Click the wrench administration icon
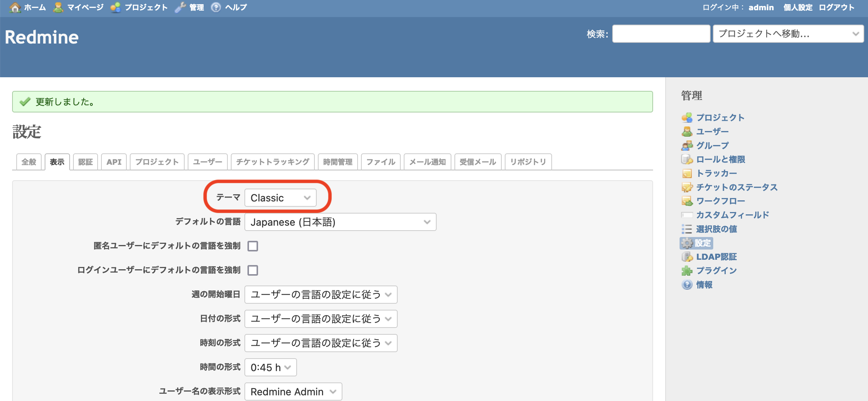Viewport: 868px width, 401px height. point(180,7)
